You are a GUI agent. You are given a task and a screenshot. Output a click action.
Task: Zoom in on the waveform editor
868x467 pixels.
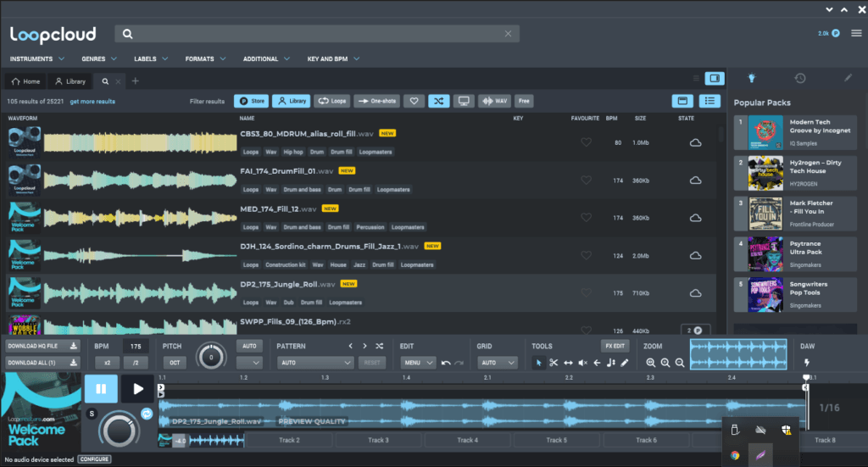click(x=665, y=363)
